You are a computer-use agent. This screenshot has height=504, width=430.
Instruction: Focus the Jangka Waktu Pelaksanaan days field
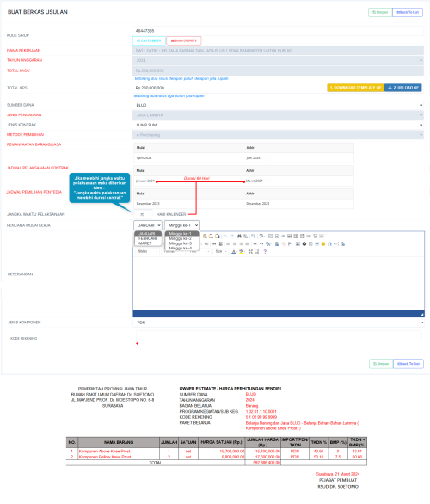click(143, 214)
